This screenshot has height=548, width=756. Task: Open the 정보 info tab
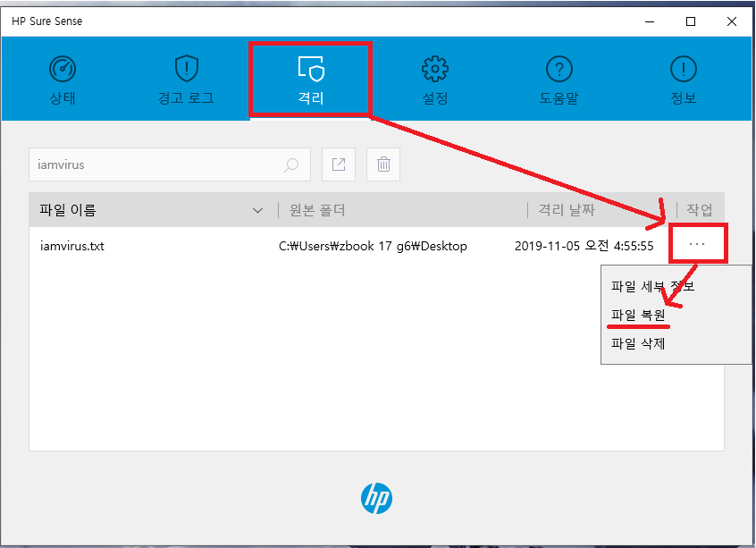684,80
